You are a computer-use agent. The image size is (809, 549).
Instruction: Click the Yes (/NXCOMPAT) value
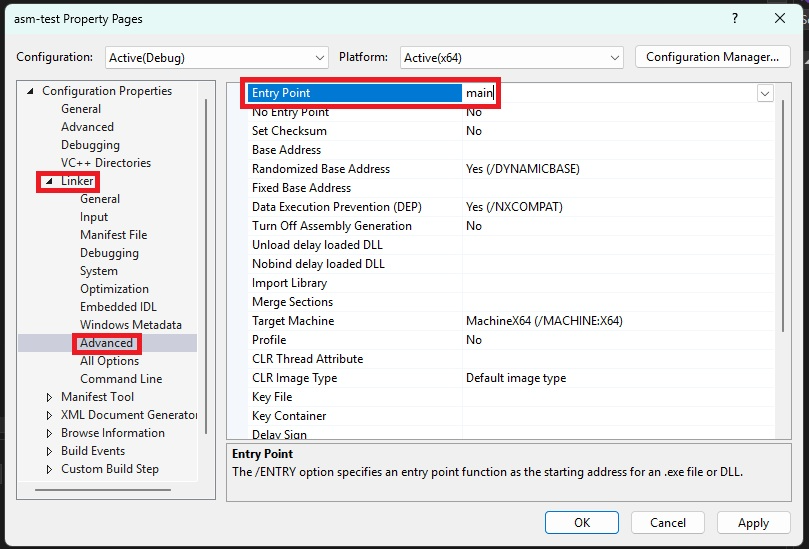click(x=514, y=207)
